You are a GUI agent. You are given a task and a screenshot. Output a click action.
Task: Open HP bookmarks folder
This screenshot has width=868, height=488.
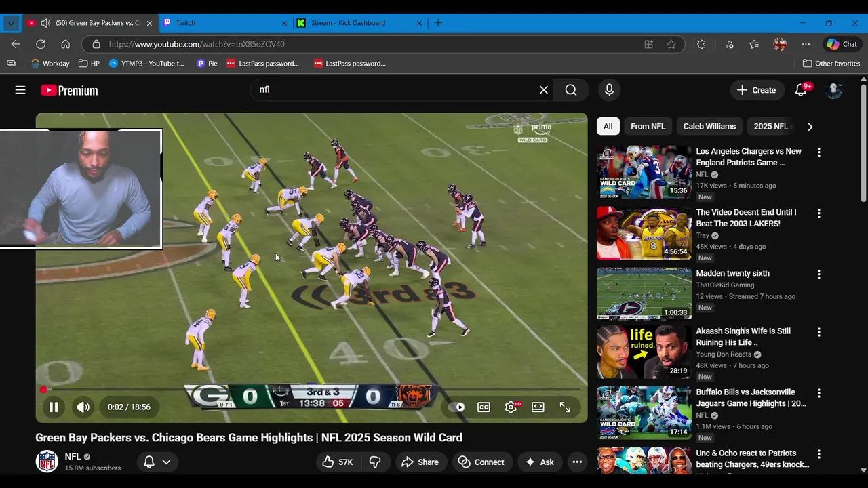coord(89,64)
